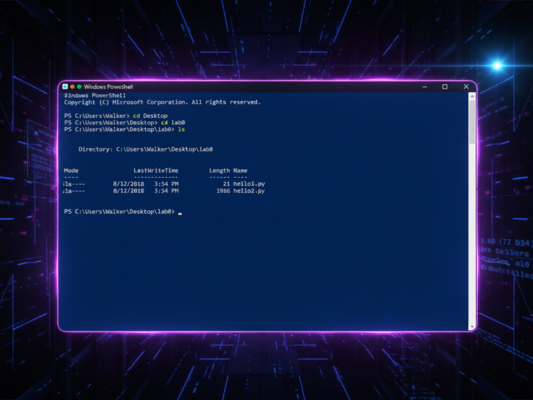Screen dimensions: 533x400
Task: Click the 3:54 PM time on hello2.py row
Action: [167, 191]
